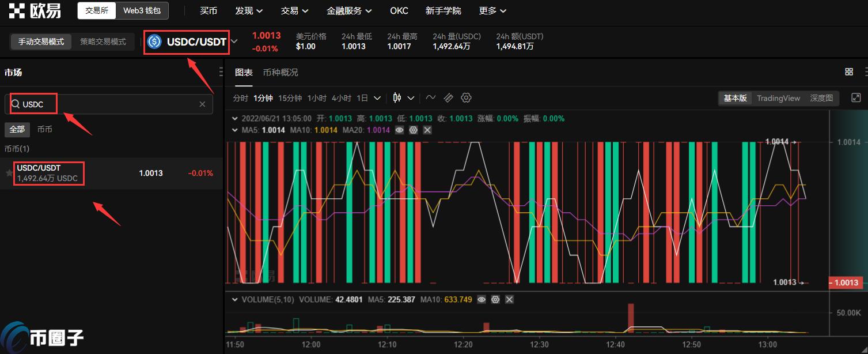
Task: Open the indicators wave-line icon
Action: pos(430,98)
